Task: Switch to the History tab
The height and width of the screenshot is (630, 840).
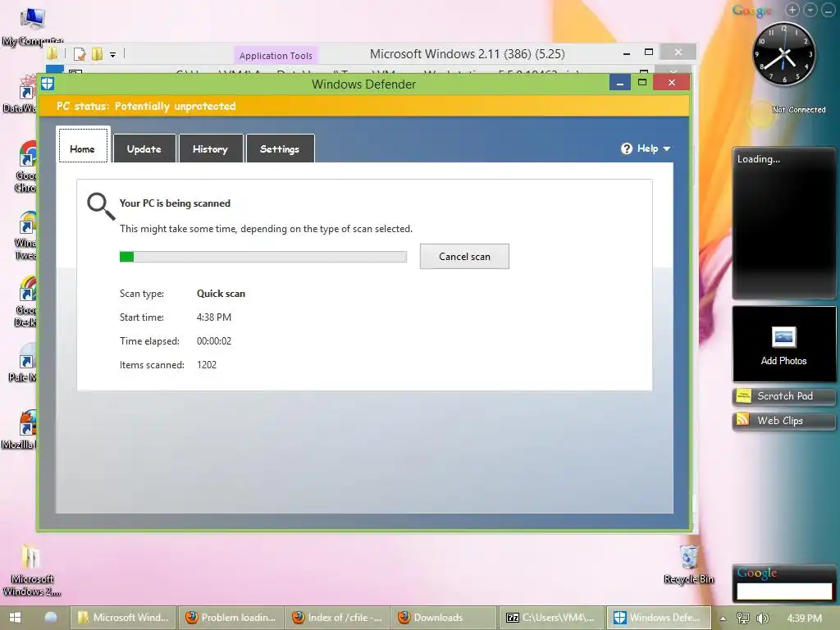Action: click(x=211, y=148)
